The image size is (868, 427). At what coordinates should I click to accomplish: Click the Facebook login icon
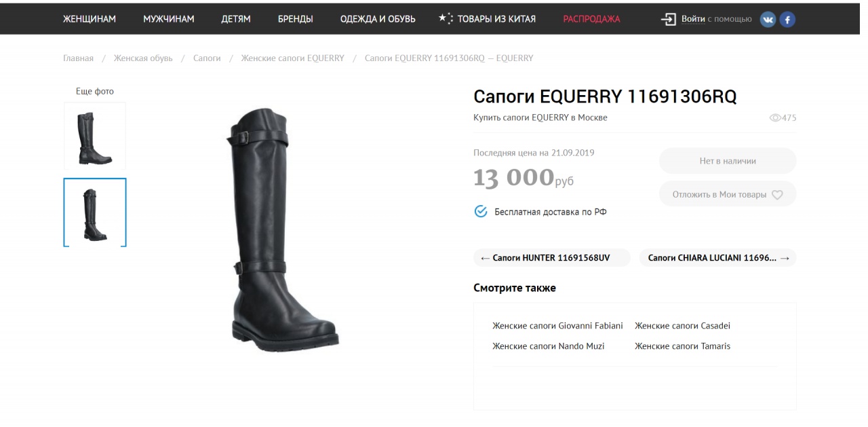pos(787,19)
